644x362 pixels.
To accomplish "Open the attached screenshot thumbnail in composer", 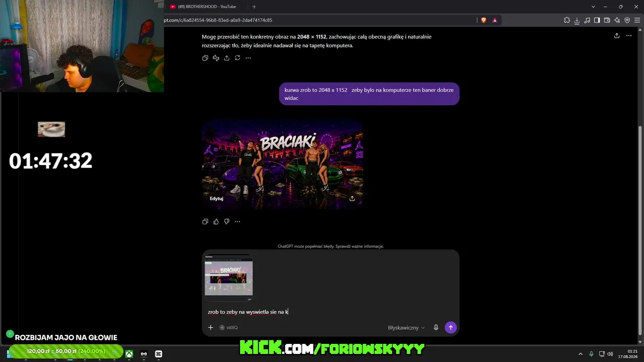I will (x=229, y=278).
